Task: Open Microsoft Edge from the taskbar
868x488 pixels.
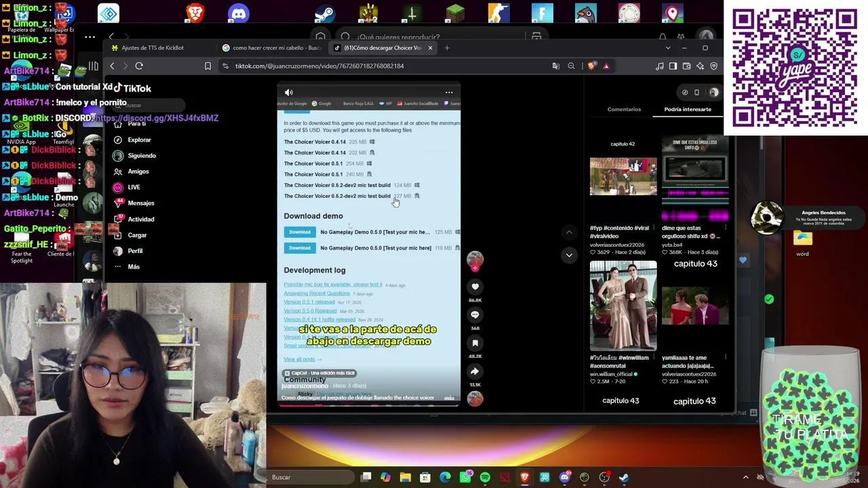Action: point(445,477)
